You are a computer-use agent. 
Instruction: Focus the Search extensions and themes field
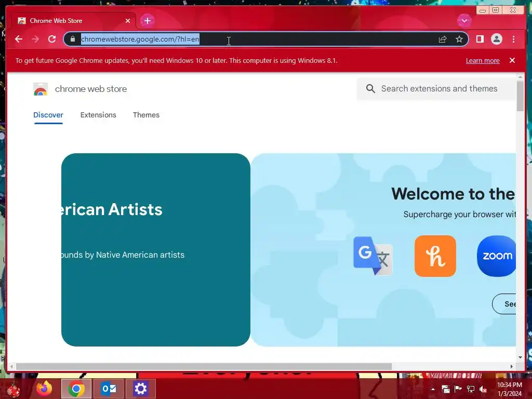coord(436,89)
